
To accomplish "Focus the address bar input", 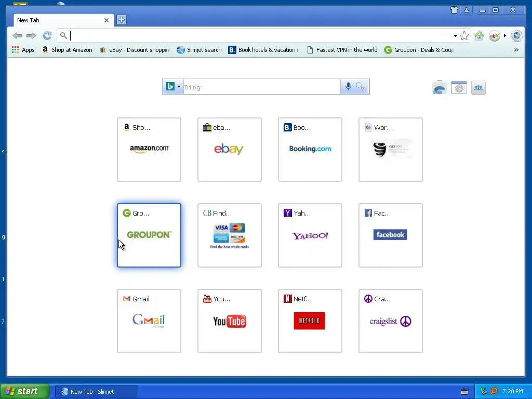I will (261, 36).
